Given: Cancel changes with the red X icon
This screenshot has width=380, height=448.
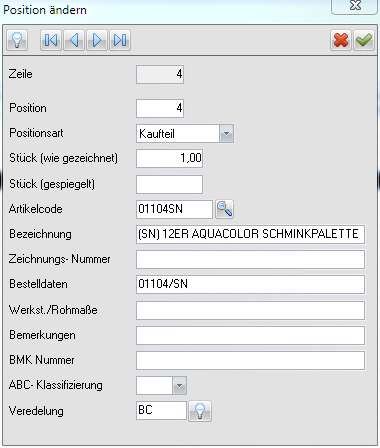Looking at the screenshot, I should (x=341, y=40).
